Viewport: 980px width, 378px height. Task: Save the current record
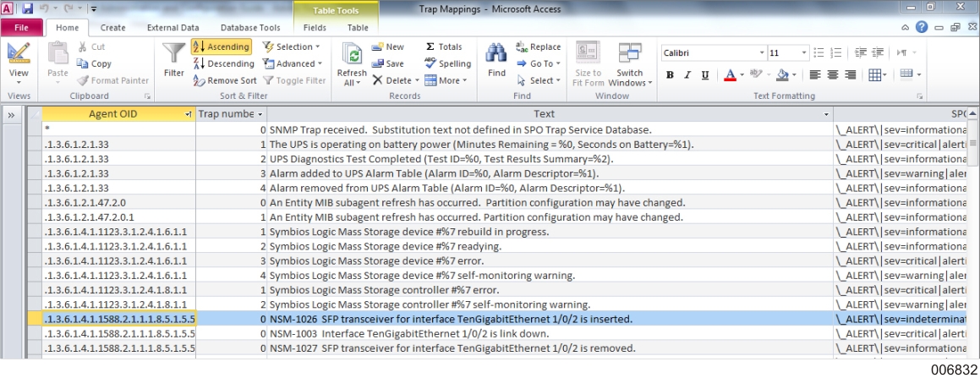coord(388,63)
